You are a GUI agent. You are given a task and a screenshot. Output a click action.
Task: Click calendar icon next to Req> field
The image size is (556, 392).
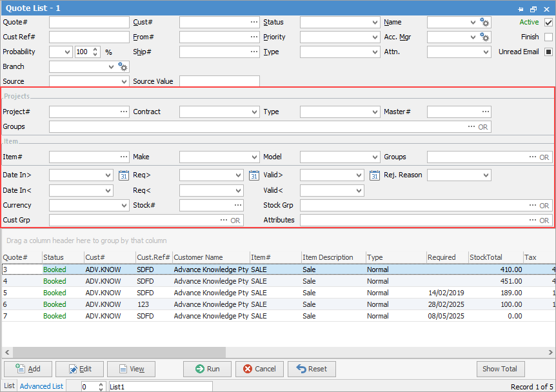click(254, 175)
